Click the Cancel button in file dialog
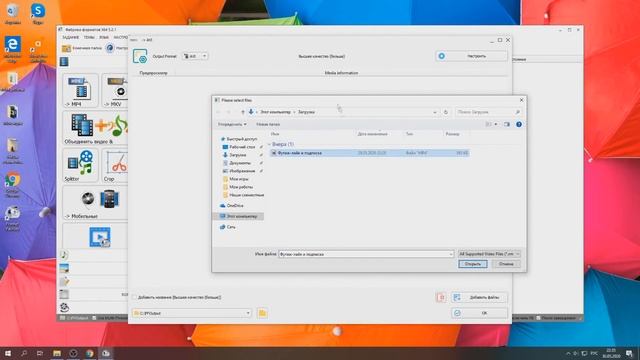Viewport: 640px width, 360px height. [506, 264]
